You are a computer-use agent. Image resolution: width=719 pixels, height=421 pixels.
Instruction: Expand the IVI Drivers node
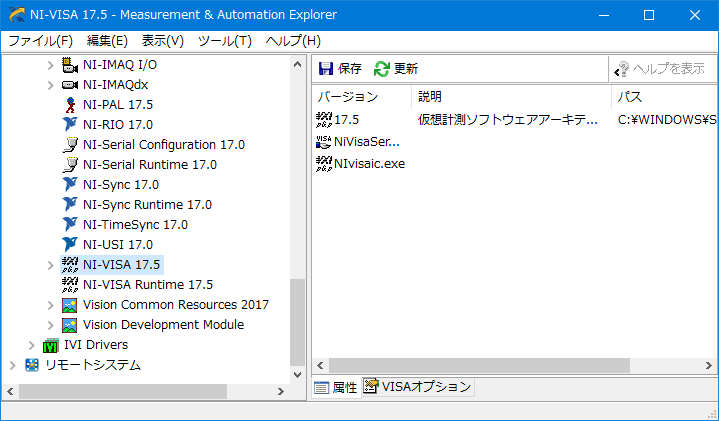click(31, 345)
